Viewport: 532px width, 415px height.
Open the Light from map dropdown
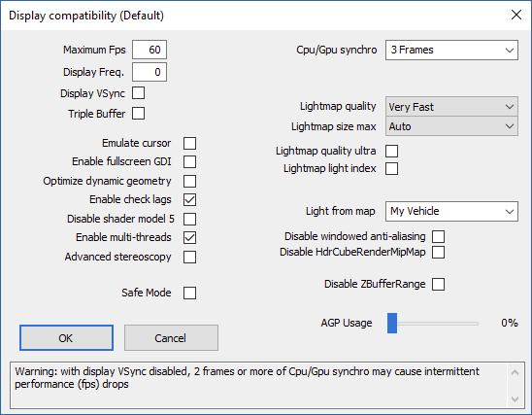pos(451,211)
